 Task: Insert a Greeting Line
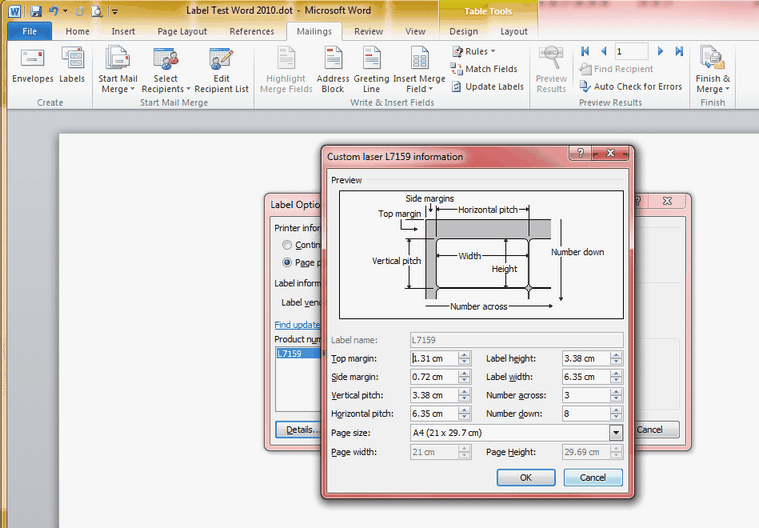pos(371,70)
